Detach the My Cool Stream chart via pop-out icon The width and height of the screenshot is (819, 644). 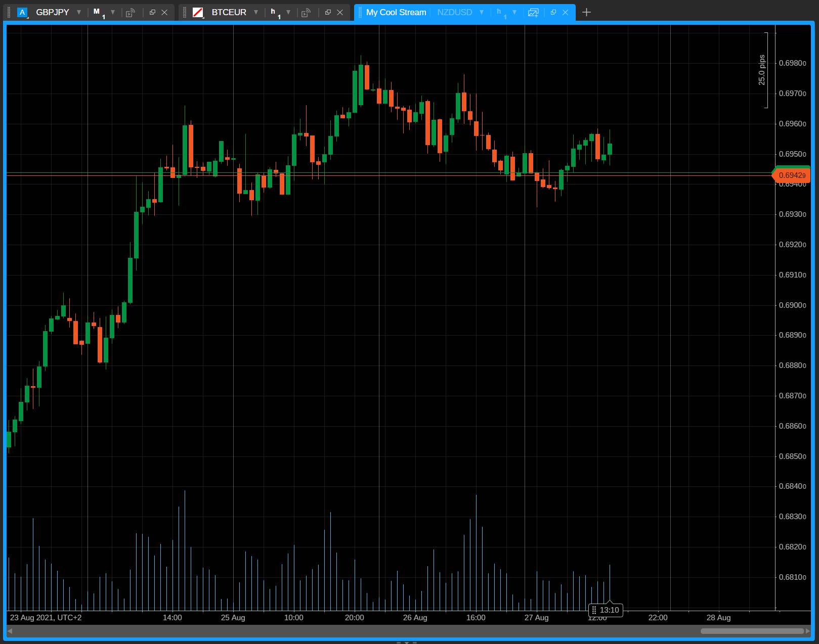[x=553, y=12]
